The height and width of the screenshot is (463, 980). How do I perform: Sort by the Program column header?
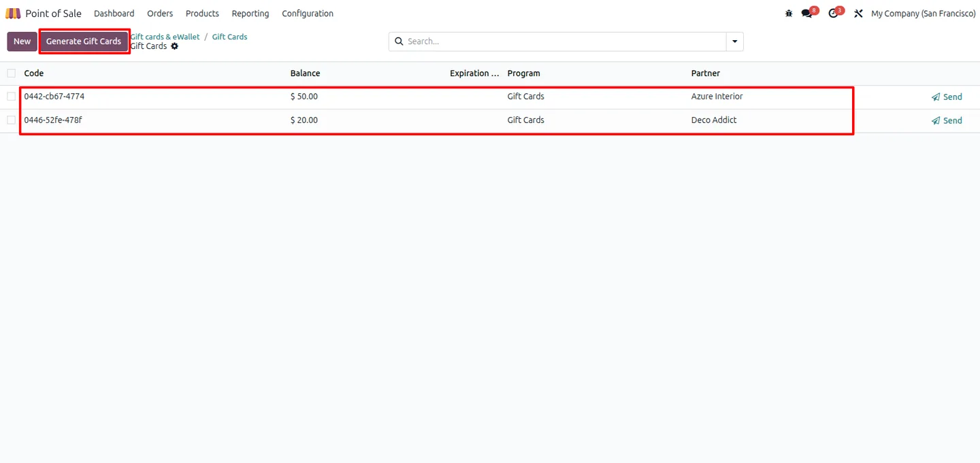coord(523,73)
